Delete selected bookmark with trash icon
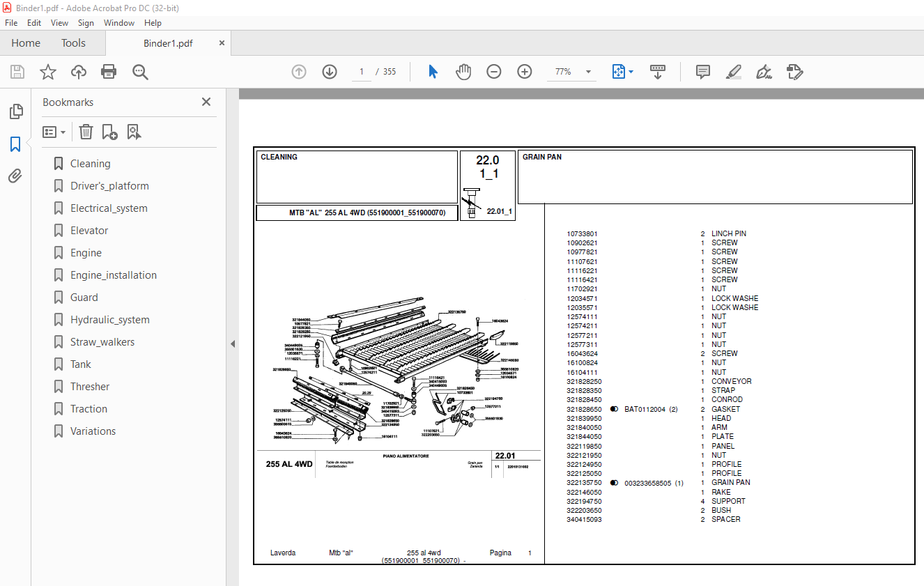The height and width of the screenshot is (586, 924). click(x=86, y=132)
